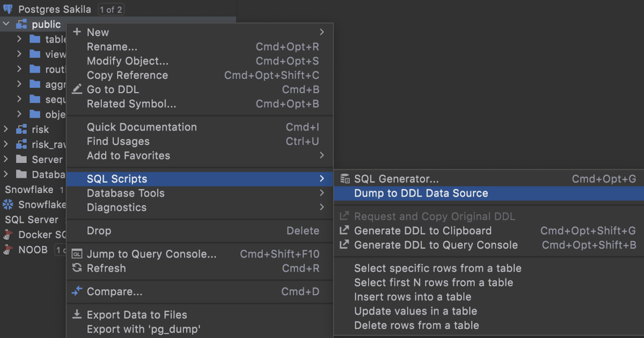Click the Generate DDL to Query Console icon
Screen dimensions: 644x338
(x=345, y=245)
